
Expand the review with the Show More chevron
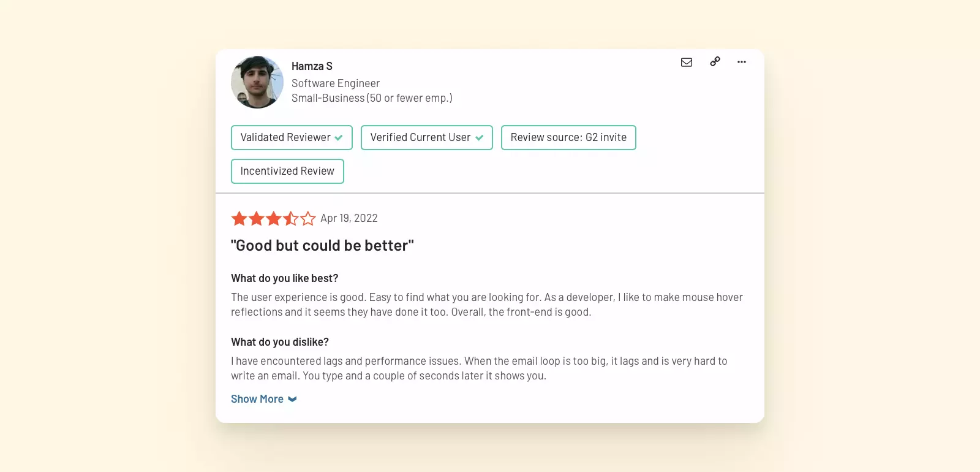point(293,399)
